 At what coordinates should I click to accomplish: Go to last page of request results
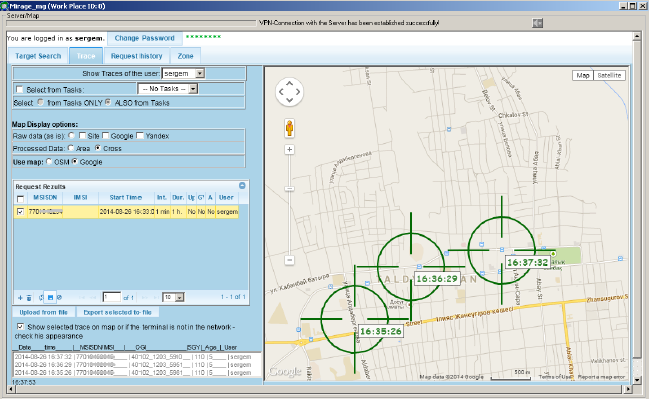pos(156,297)
